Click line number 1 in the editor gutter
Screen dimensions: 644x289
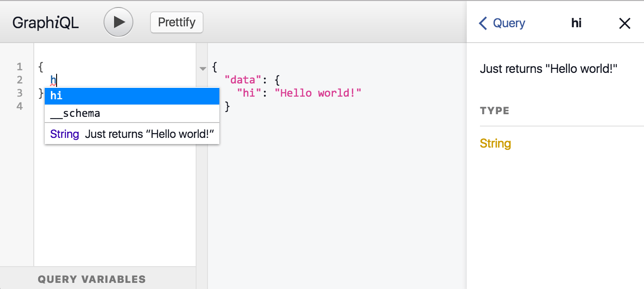click(x=19, y=67)
